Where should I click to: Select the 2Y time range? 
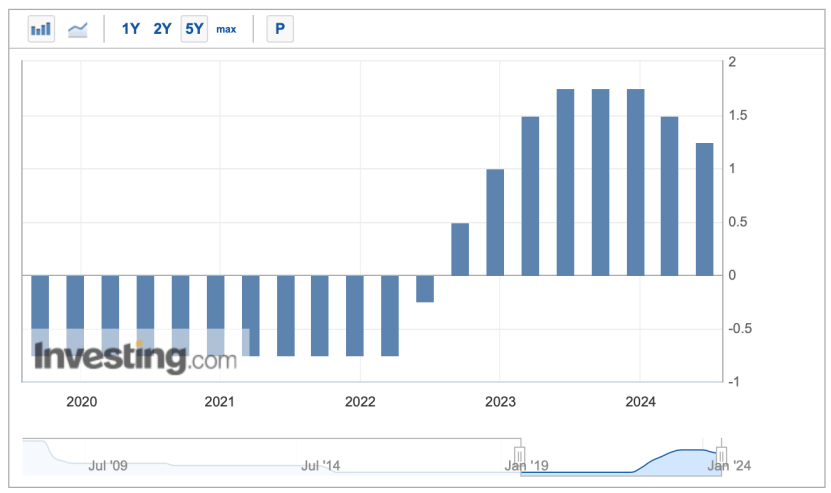[162, 29]
